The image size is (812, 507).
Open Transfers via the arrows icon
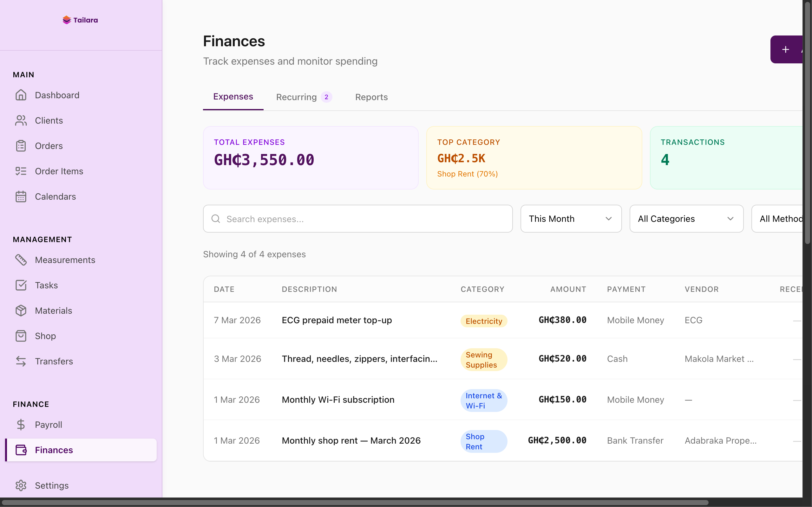pos(21,361)
